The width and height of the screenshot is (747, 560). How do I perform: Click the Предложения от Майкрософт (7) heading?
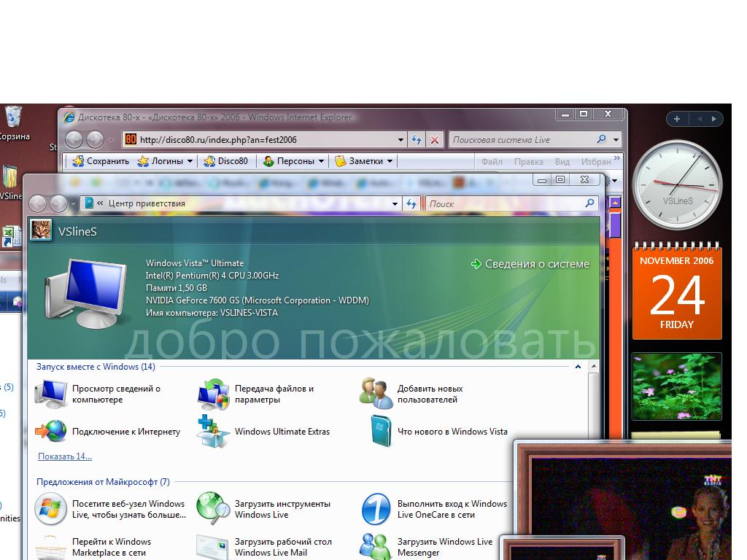coord(103,482)
